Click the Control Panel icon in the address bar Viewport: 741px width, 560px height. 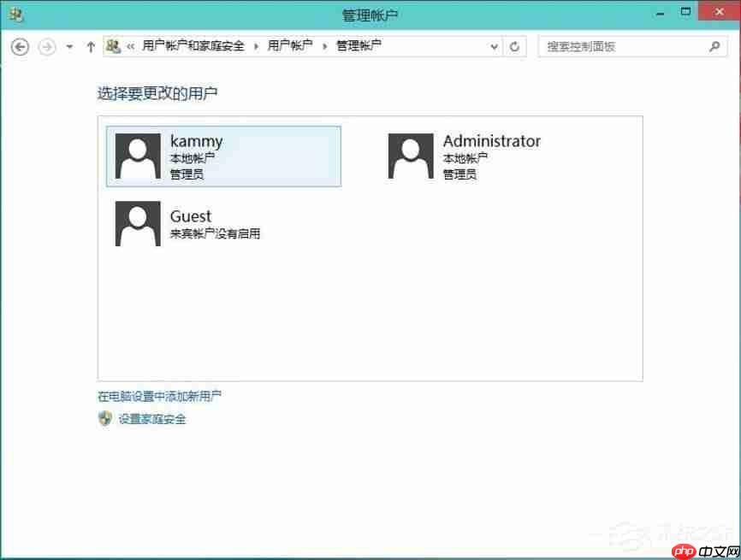coord(114,46)
